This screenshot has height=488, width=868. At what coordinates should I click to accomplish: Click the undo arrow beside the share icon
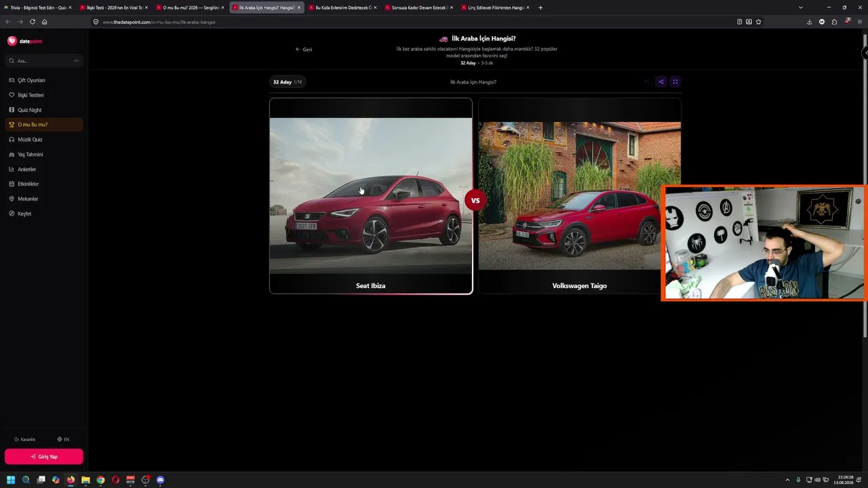[647, 82]
